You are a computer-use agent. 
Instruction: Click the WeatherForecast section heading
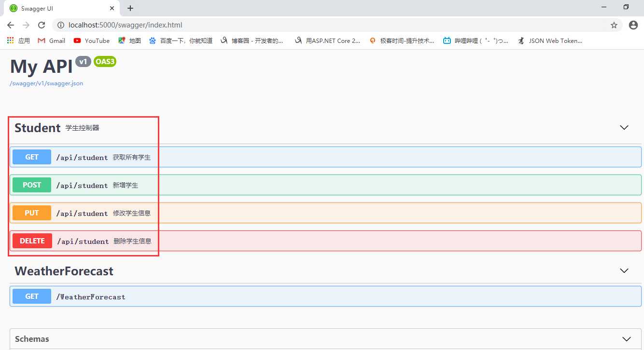[64, 271]
